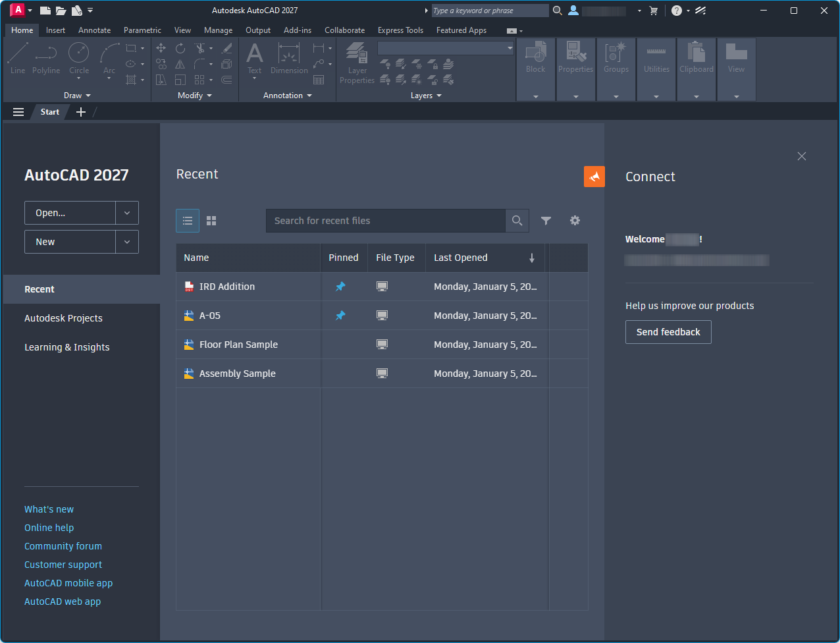Select the Text tool in Annotation panel
840x643 pixels.
point(255,59)
